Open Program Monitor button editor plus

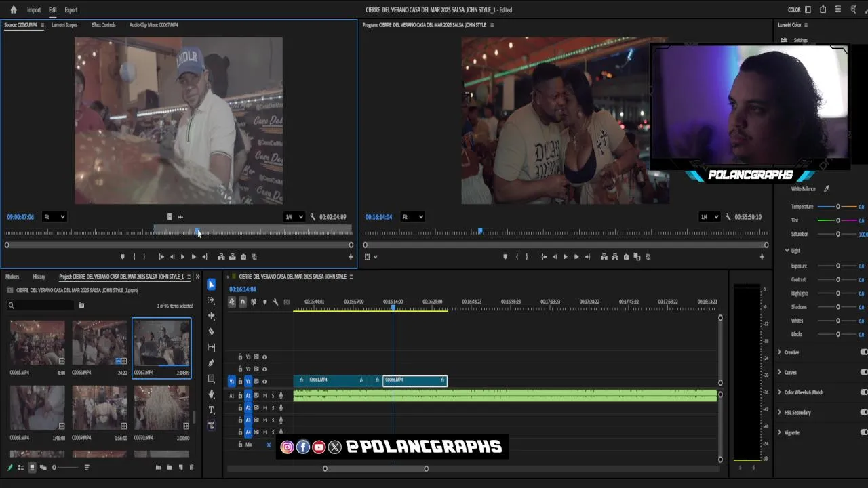pyautogui.click(x=762, y=257)
